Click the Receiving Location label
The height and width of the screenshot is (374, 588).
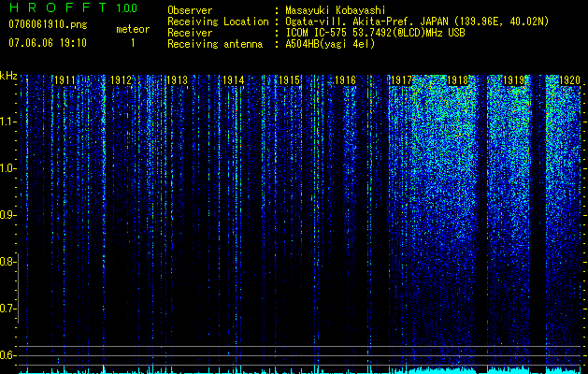tap(218, 22)
